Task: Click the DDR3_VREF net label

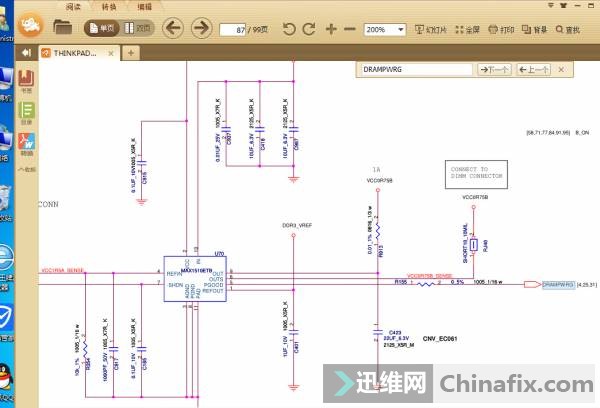Action: pyautogui.click(x=297, y=225)
